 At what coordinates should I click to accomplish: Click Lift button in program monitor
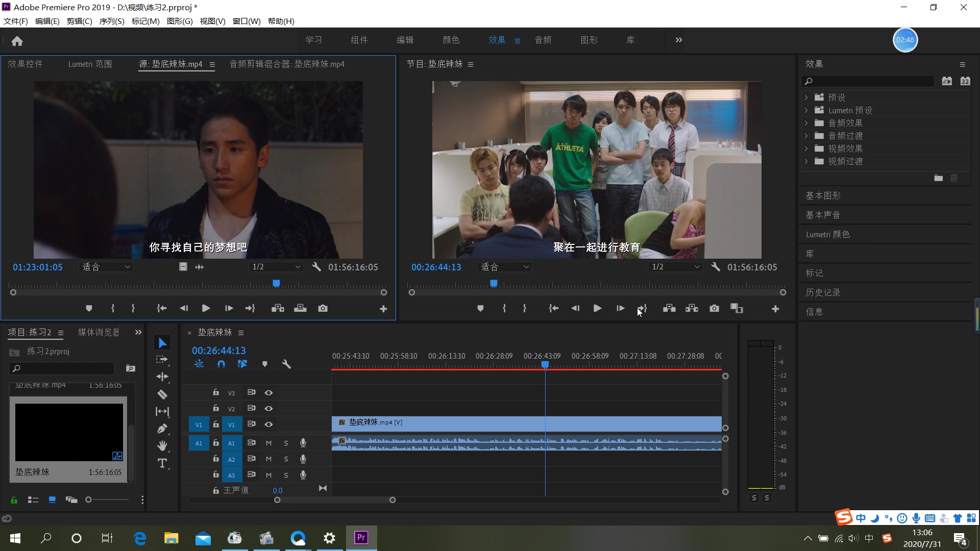click(x=669, y=309)
